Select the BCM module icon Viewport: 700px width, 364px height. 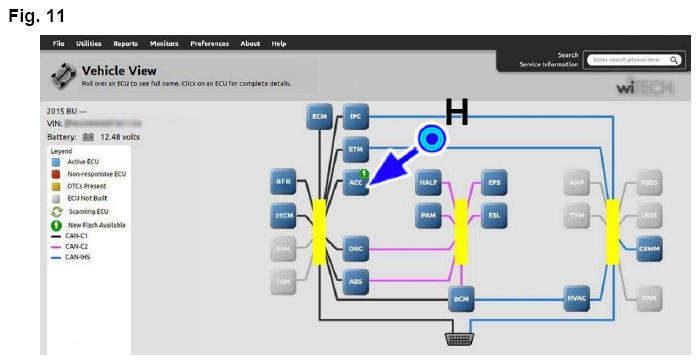461,299
